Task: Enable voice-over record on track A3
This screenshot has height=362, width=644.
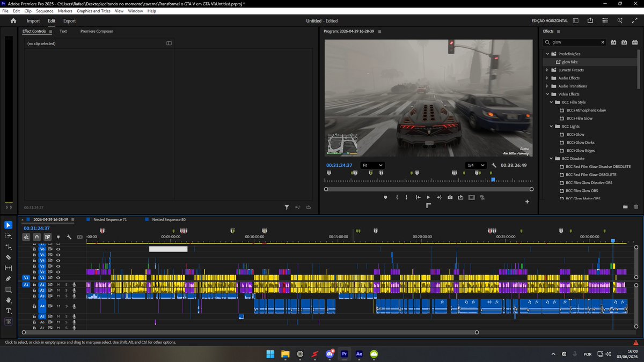Action: coord(74,296)
